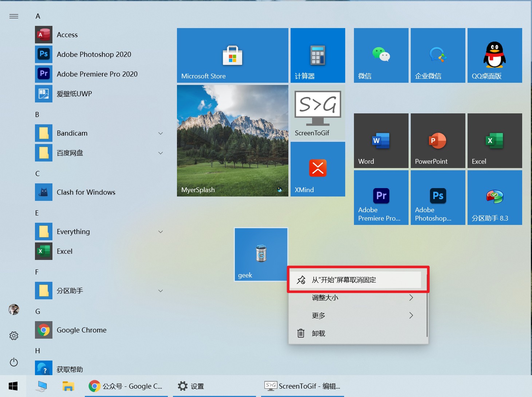This screenshot has height=397, width=532.
Task: Switch to 公众号 Google Chrome taskbar window
Action: [126, 386]
